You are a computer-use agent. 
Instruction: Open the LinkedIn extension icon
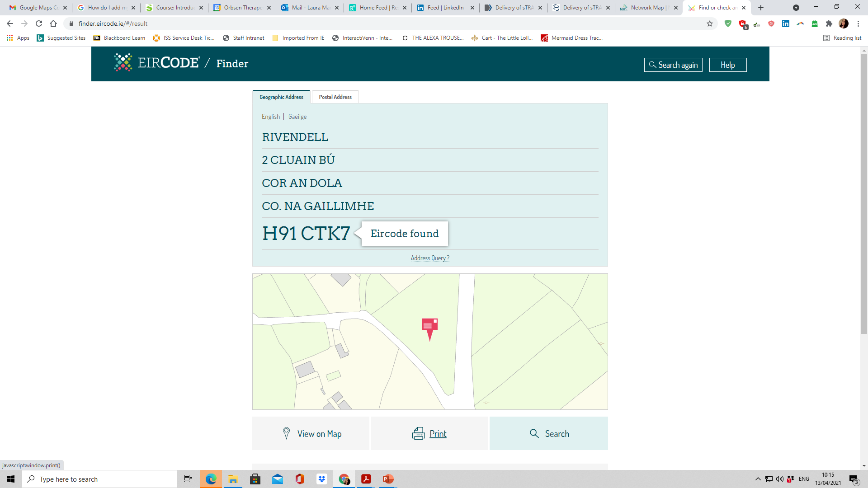click(786, 23)
